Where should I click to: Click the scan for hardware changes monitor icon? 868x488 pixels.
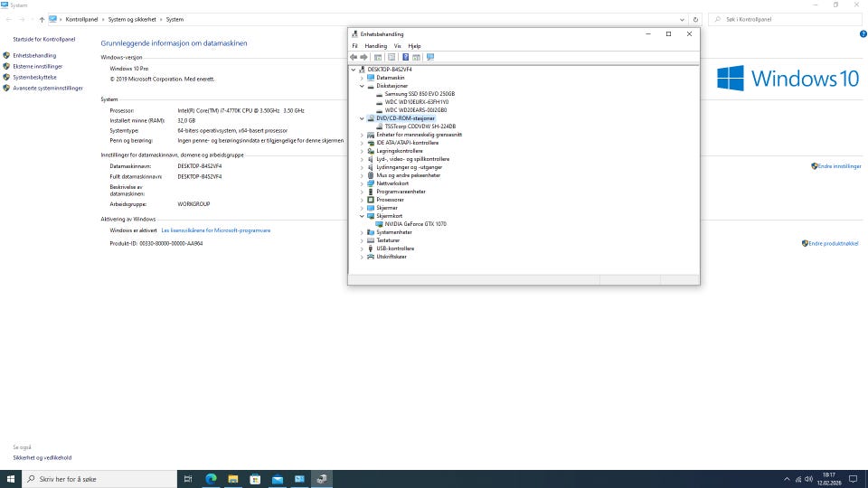[x=430, y=57]
